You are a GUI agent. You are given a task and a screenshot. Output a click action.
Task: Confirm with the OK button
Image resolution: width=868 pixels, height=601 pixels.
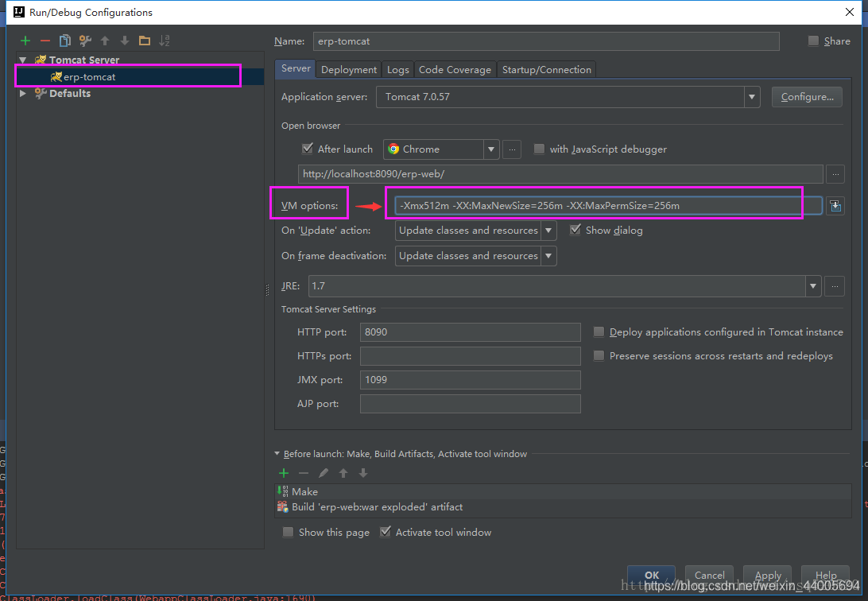652,575
